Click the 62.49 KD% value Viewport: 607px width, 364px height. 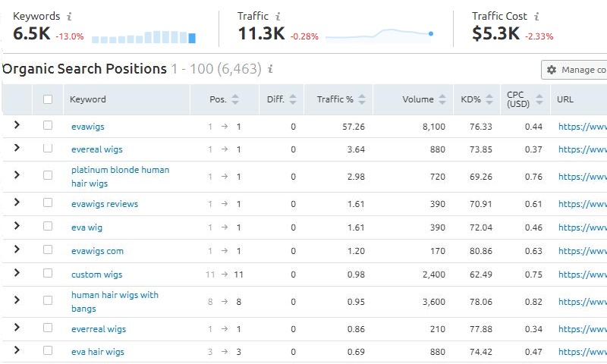point(481,275)
